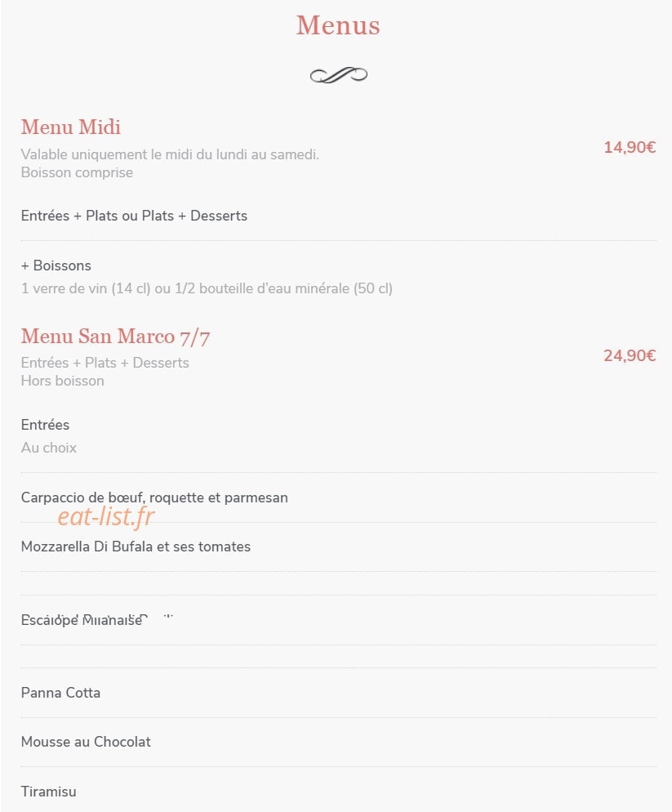Image resolution: width=672 pixels, height=812 pixels.
Task: Click the 14,90€ price
Action: pos(630,148)
